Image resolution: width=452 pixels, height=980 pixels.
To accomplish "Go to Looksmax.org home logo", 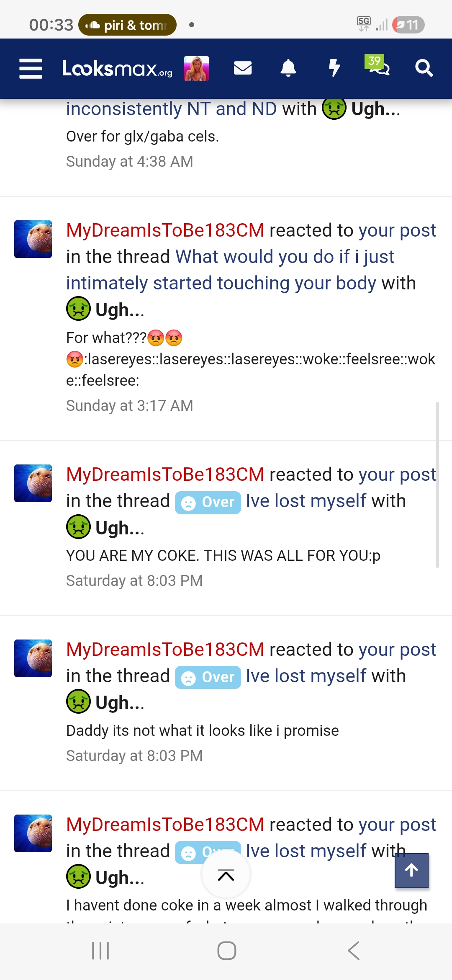I will tap(117, 68).
